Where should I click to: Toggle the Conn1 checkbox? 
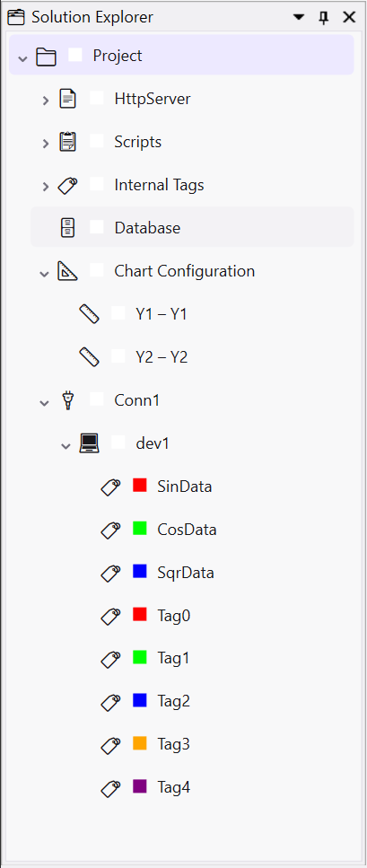tap(97, 399)
